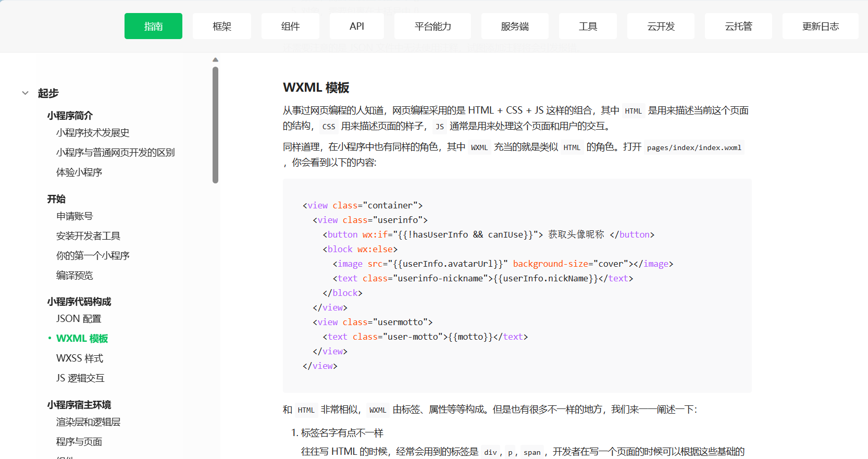Click the sidebar scrollbar up arrow
The image size is (868, 459).
pos(215,60)
